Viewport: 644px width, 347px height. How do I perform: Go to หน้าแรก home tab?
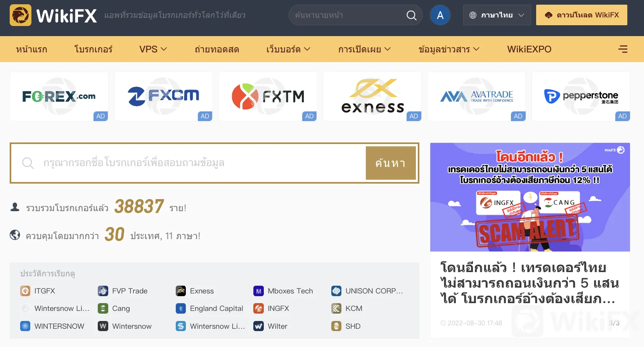(31, 49)
